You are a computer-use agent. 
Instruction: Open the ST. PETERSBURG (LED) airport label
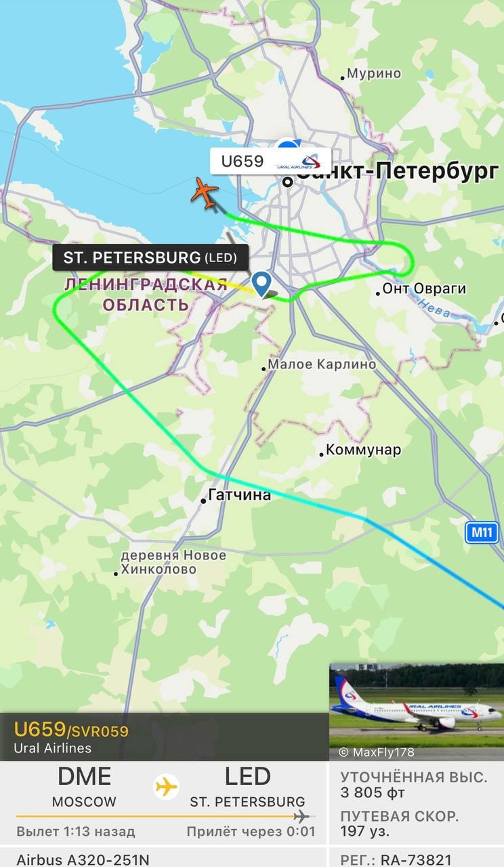(x=150, y=257)
